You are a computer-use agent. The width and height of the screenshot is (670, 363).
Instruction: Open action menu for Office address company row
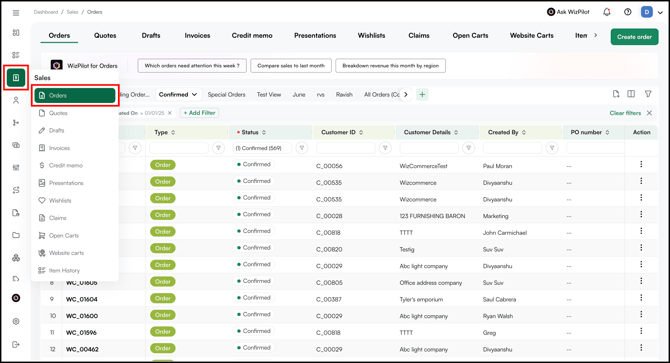[x=641, y=281]
